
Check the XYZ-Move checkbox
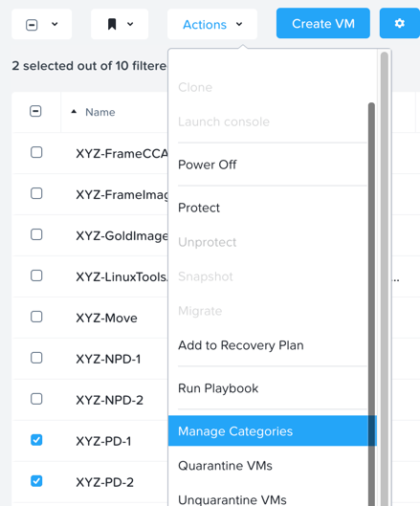(36, 317)
